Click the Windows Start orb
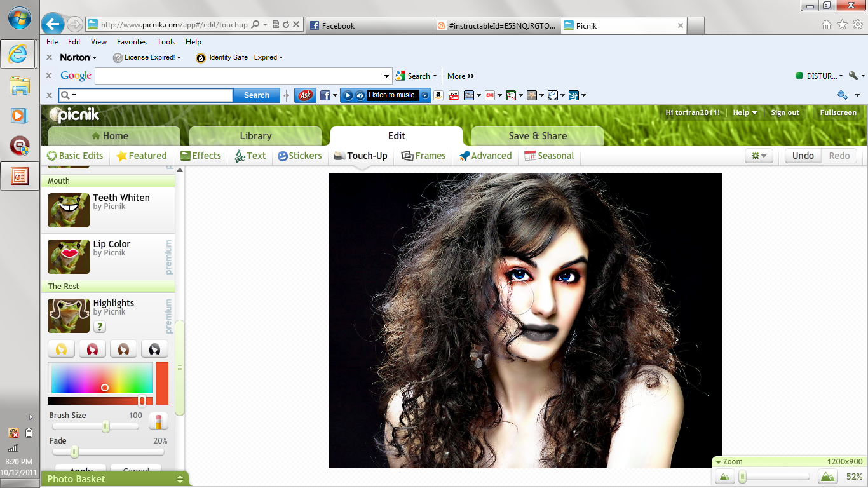Screen dimensions: 868x488 click(x=19, y=18)
